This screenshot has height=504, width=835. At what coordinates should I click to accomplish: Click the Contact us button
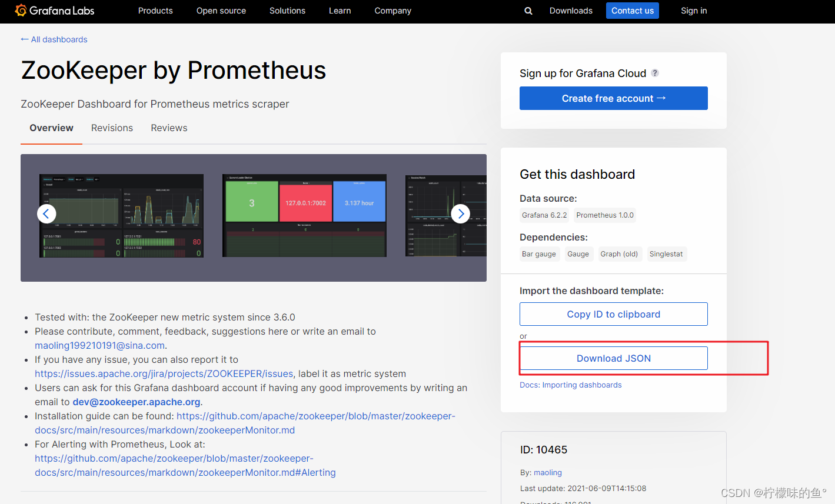tap(633, 11)
